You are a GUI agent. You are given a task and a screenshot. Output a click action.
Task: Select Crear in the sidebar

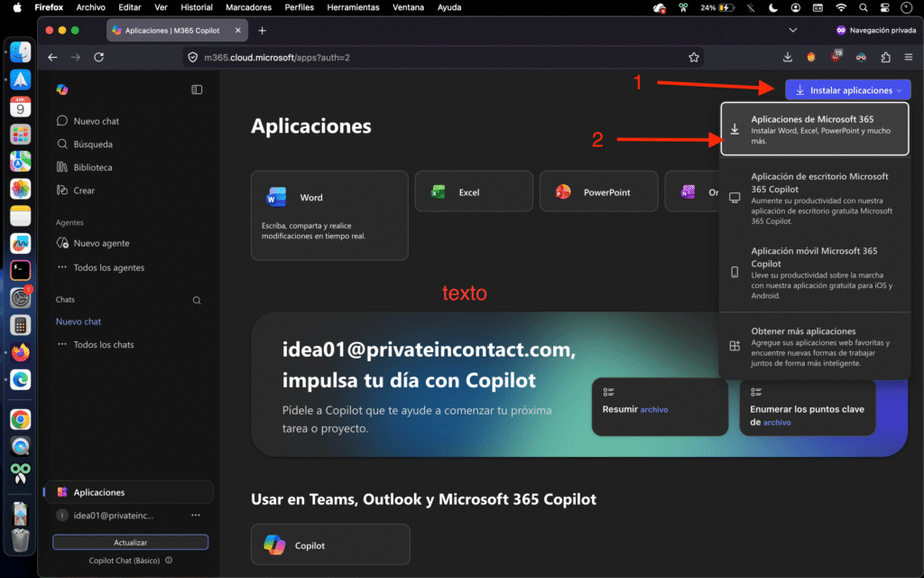coord(84,191)
